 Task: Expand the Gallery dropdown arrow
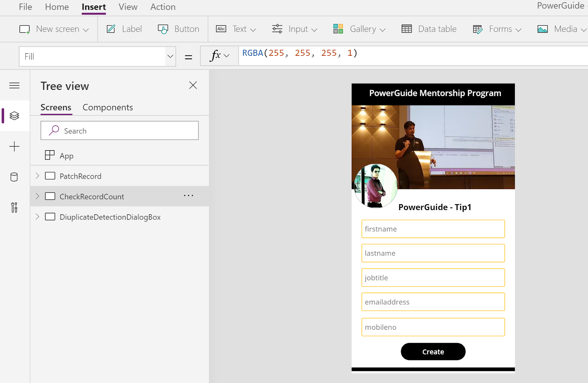point(383,30)
